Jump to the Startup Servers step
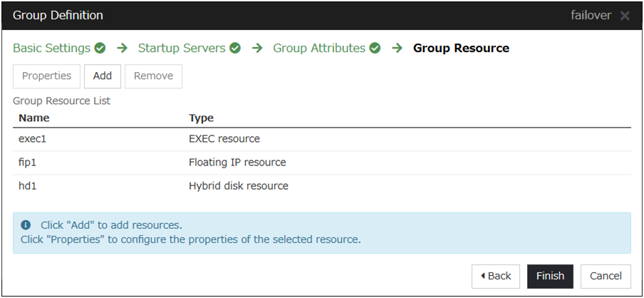Viewport: 644px width, 298px height. point(182,48)
